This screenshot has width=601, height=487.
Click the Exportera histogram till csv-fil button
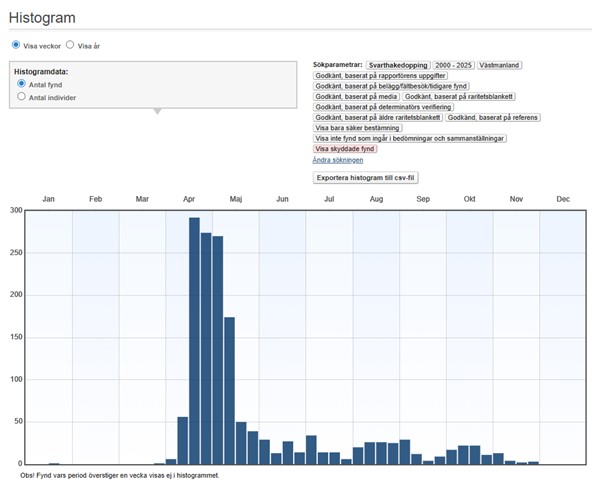pyautogui.click(x=365, y=177)
